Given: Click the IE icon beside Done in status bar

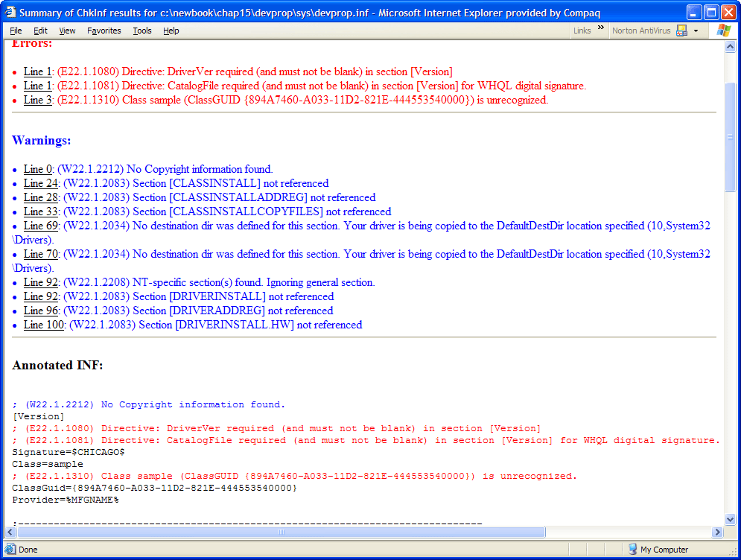Looking at the screenshot, I should (x=10, y=550).
